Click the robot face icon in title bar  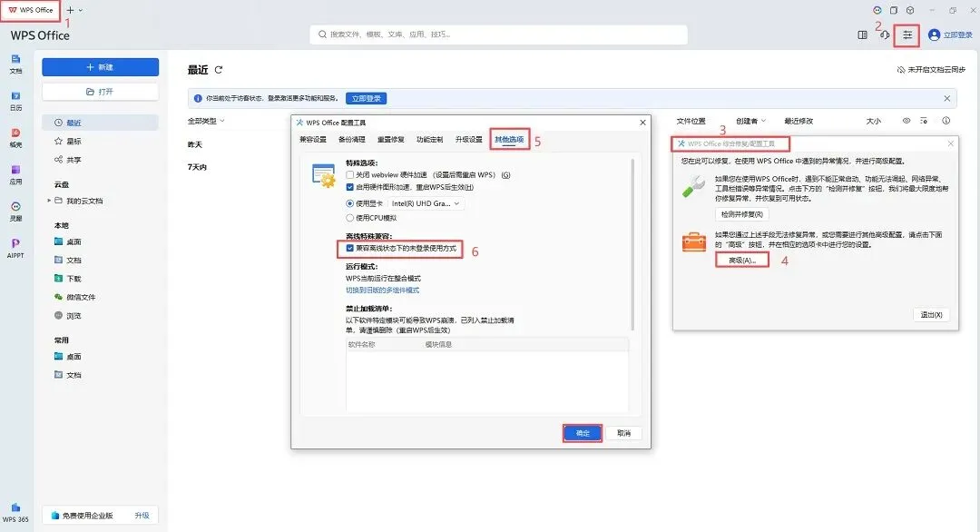877,10
